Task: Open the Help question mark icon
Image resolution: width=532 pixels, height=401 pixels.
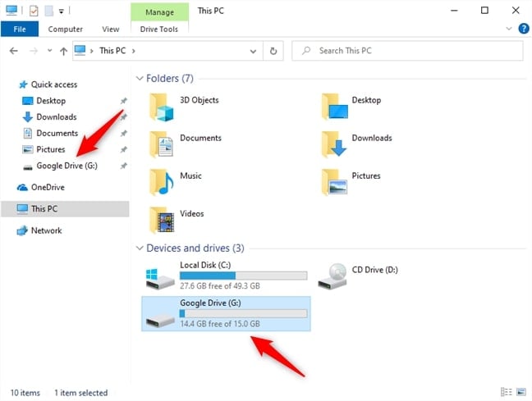Action: (524, 29)
